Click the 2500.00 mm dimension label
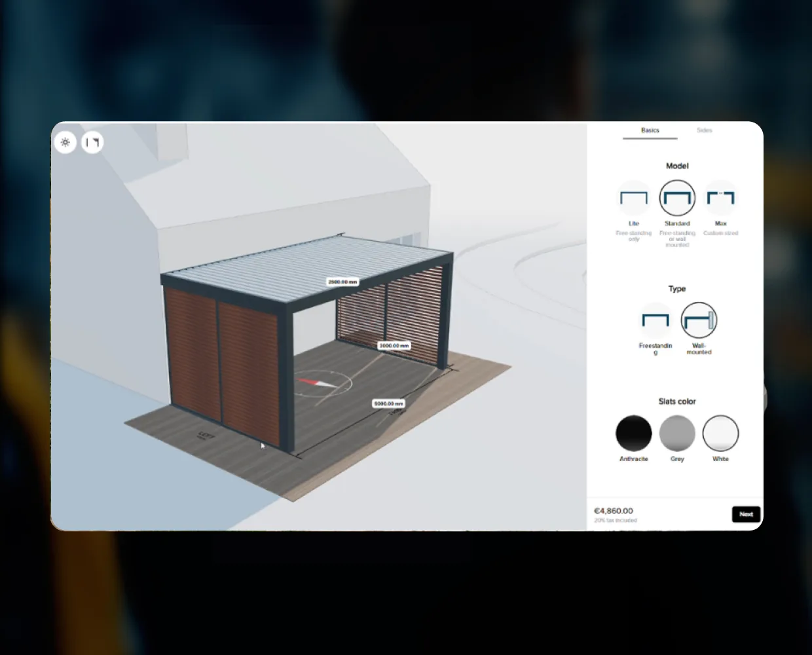812x655 pixels. pyautogui.click(x=342, y=282)
